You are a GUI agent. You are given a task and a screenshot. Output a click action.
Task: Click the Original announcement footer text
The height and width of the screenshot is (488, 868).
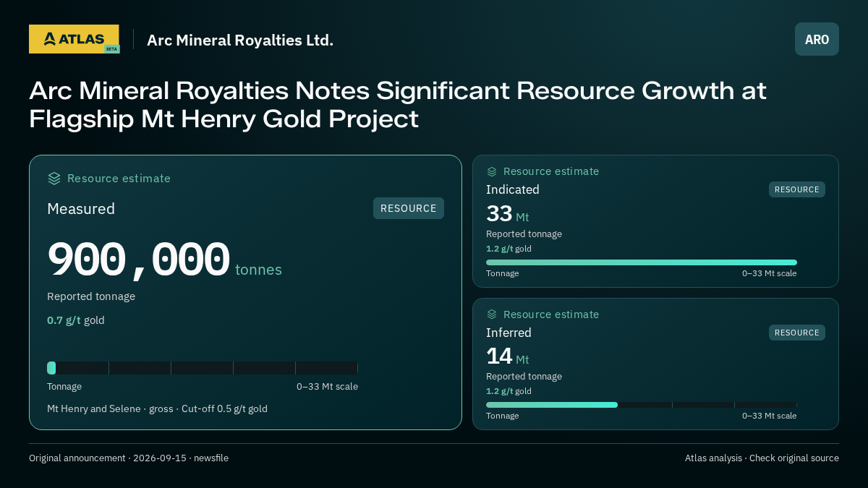coord(129,458)
